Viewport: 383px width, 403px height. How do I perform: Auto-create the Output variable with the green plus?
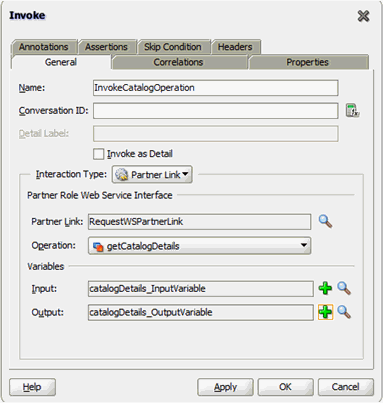tap(325, 312)
